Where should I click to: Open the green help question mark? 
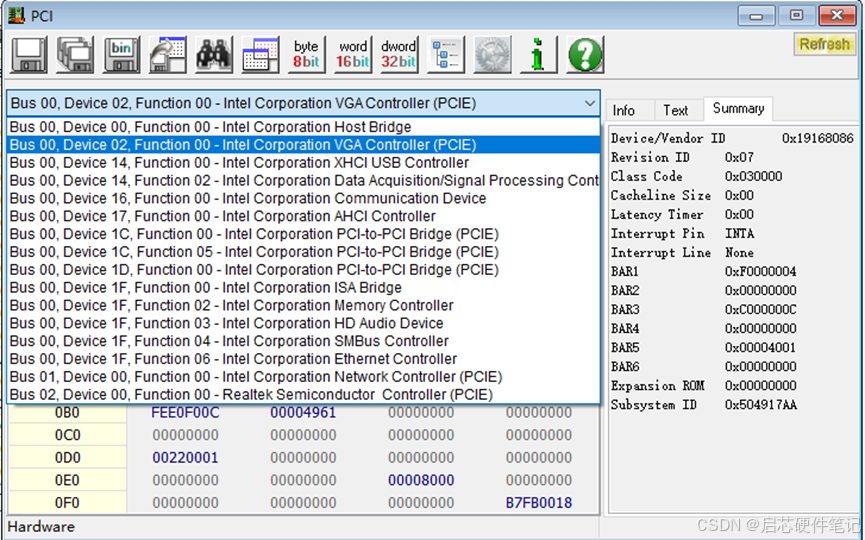point(585,55)
